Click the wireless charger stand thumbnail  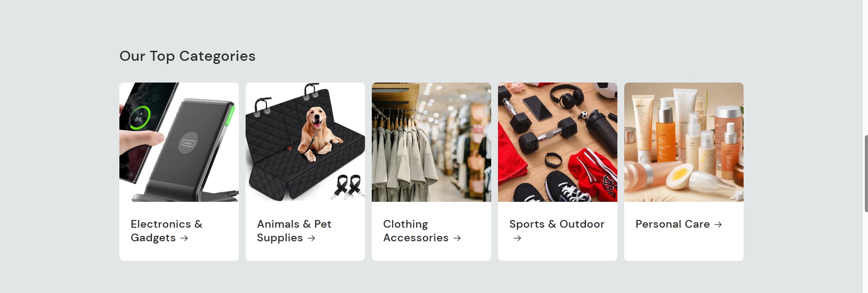coord(179,142)
